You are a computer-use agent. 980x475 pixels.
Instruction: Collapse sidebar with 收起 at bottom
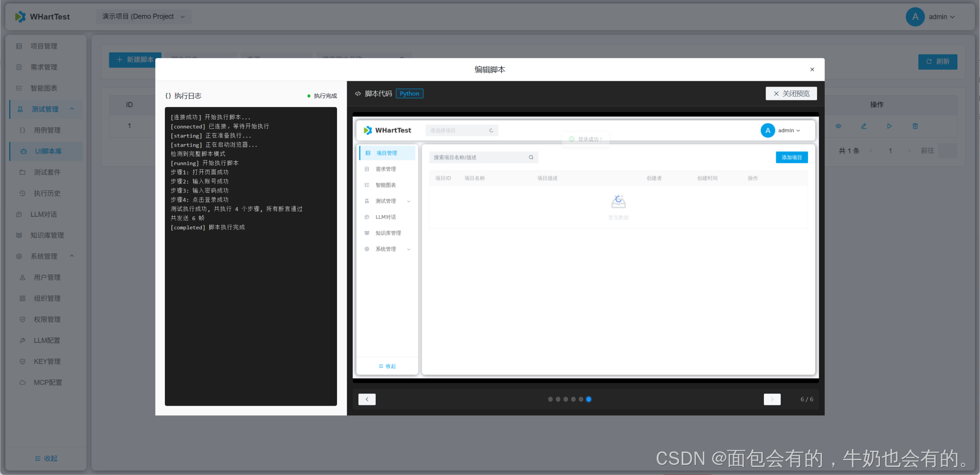(46, 458)
